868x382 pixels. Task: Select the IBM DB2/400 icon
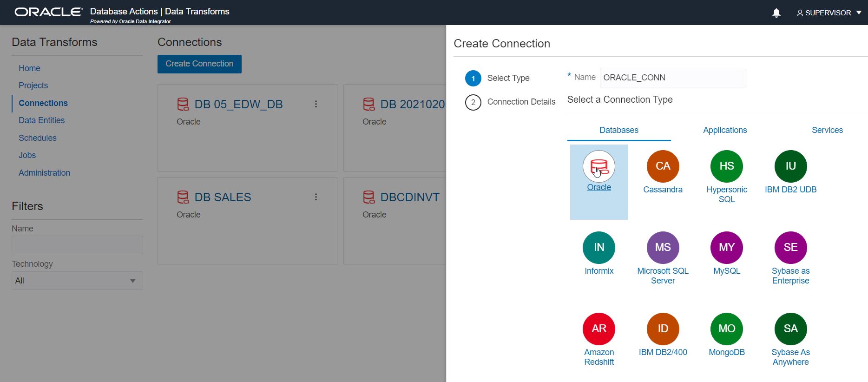click(663, 329)
